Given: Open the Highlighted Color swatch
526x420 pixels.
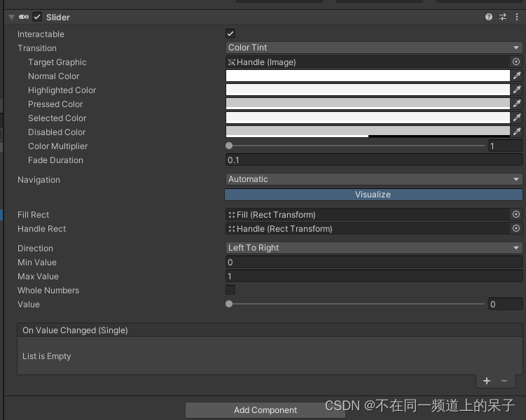Looking at the screenshot, I should point(368,90).
